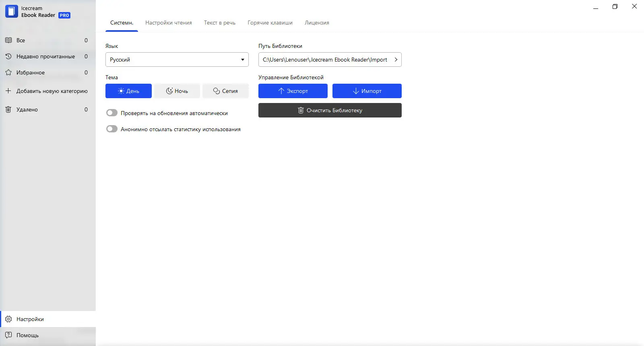The height and width of the screenshot is (346, 644).
Task: Click the PRO badge next to the app name
Action: [x=64, y=15]
